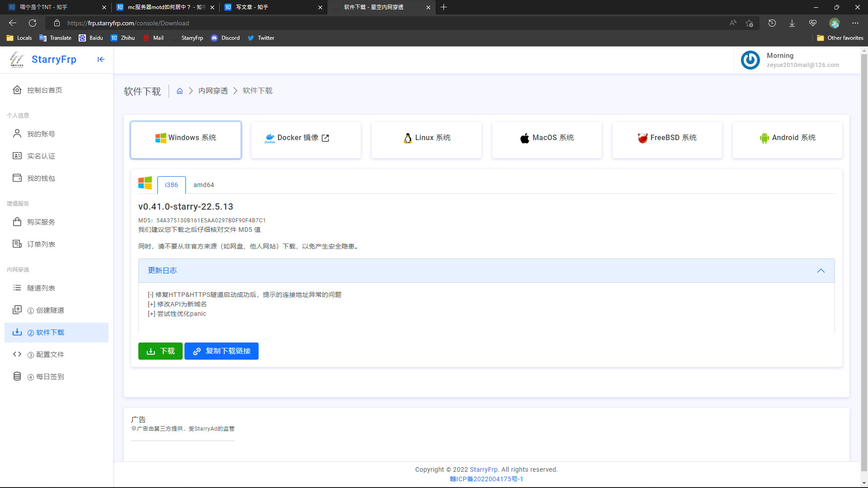The height and width of the screenshot is (488, 868).
Task: Open browser history icon
Action: point(772,23)
